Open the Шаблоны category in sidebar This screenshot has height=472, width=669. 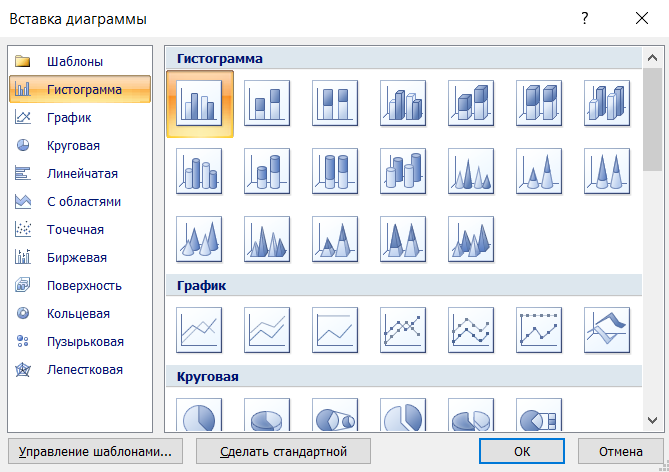click(x=80, y=61)
